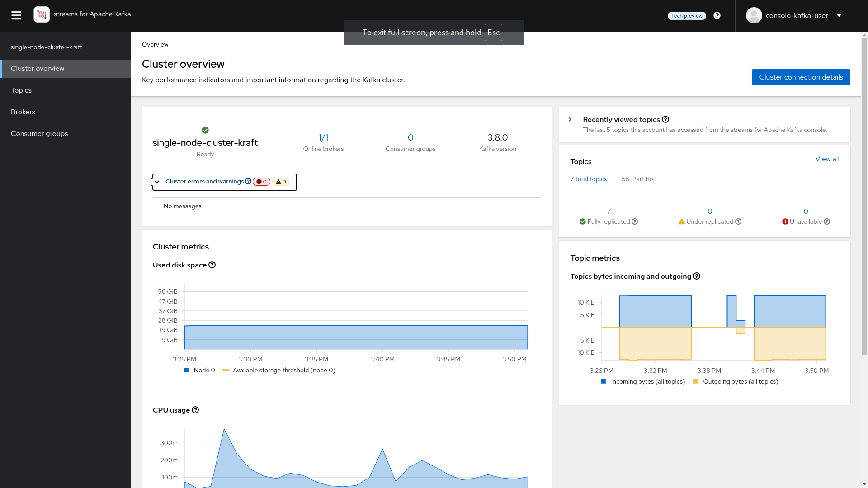
Task: Click help icon beside Topics bytes incoming and outgoing
Action: 697,277
